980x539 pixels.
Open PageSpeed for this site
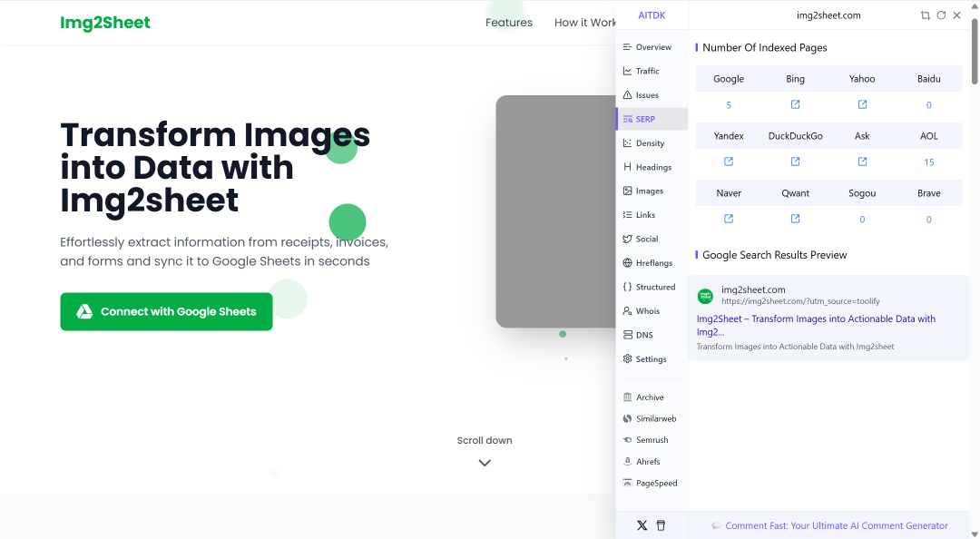(x=652, y=483)
